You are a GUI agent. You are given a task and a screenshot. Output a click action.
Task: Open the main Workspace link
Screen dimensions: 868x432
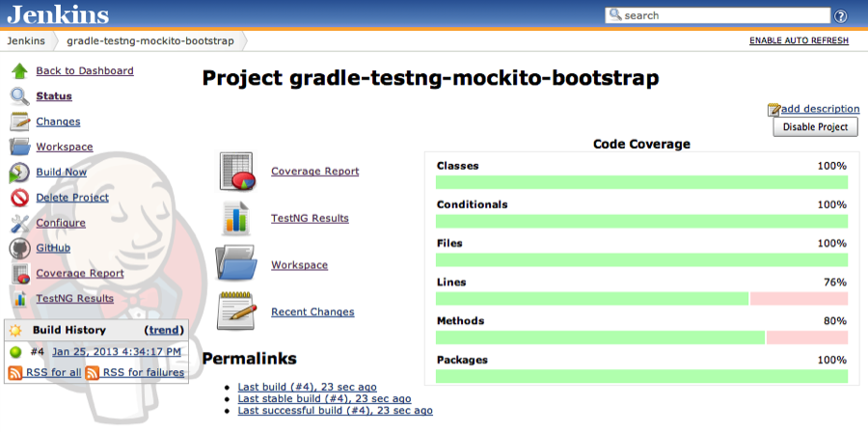pyautogui.click(x=300, y=265)
